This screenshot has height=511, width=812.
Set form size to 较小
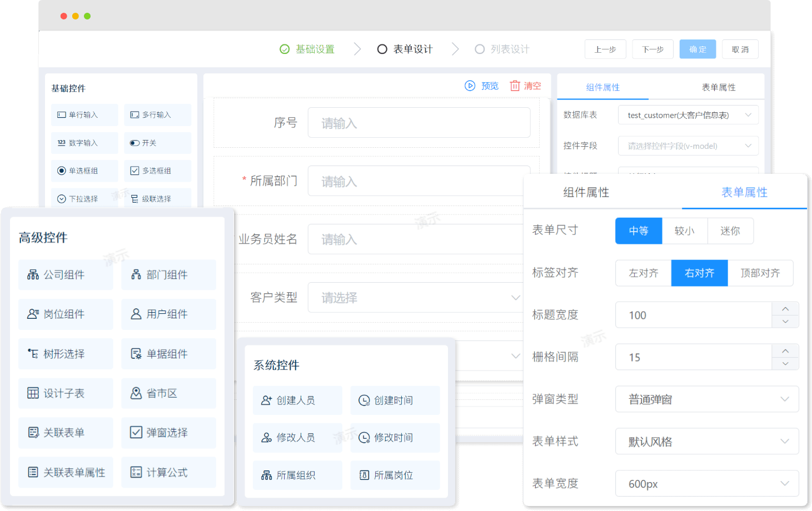685,231
